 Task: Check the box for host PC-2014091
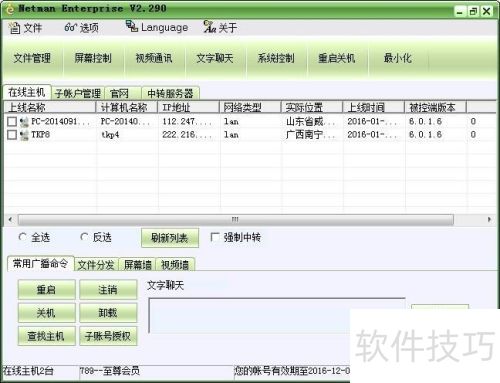pos(12,121)
